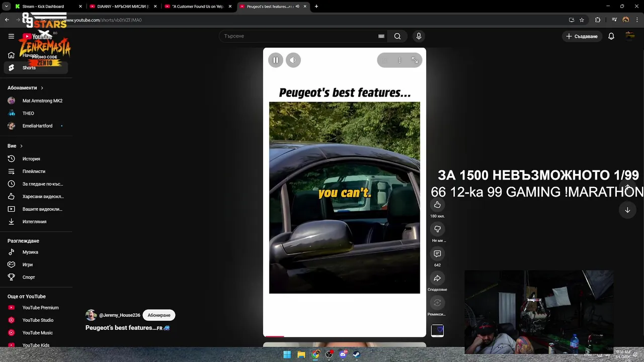Go to next short with down arrow
This screenshot has height=362, width=644.
pyautogui.click(x=627, y=210)
